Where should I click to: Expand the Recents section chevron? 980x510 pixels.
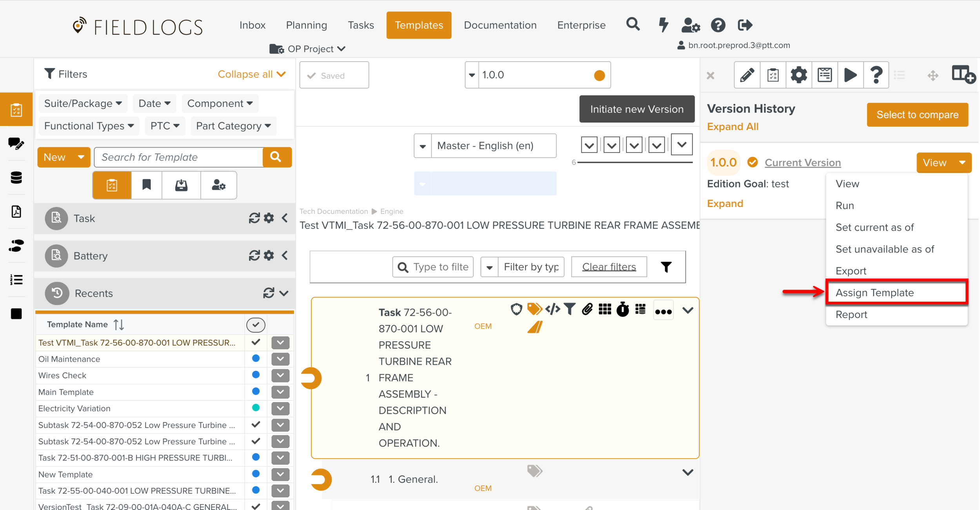(x=284, y=293)
